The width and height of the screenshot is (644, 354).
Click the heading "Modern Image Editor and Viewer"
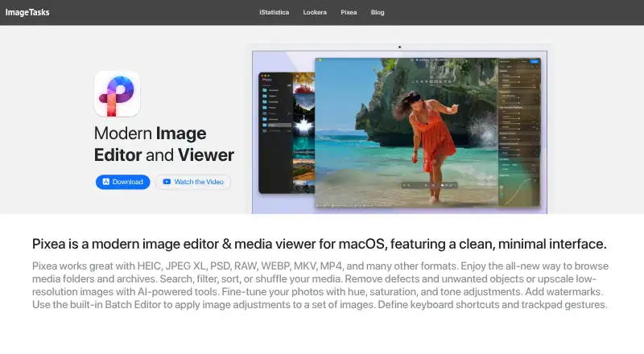164,144
